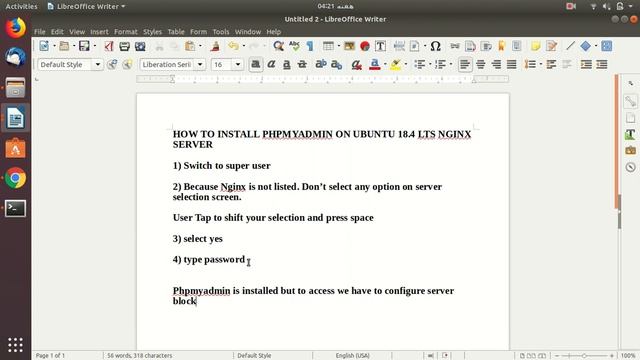The image size is (640, 360).
Task: Open the Default Style paragraph dropdown
Action: 98,64
